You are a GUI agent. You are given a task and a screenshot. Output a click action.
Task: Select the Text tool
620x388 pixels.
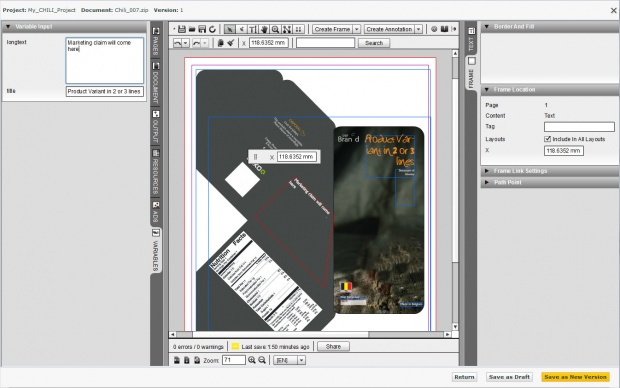(x=252, y=29)
